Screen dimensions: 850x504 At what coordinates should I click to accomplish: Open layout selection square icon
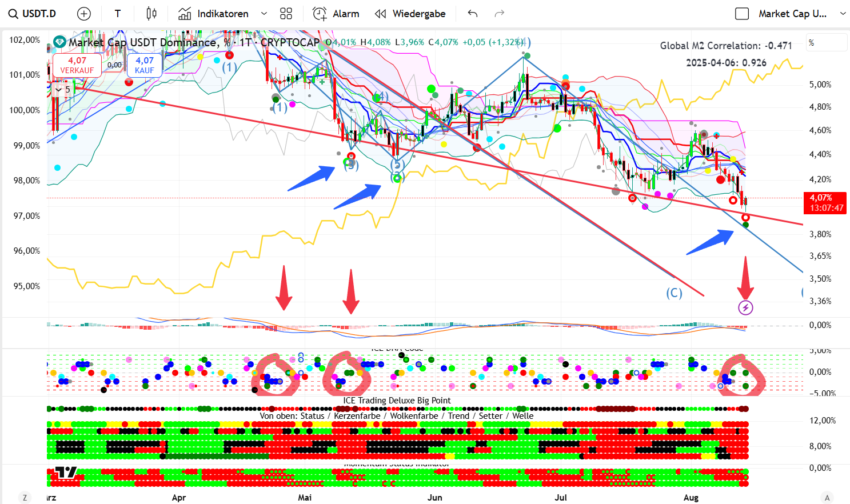pos(741,14)
